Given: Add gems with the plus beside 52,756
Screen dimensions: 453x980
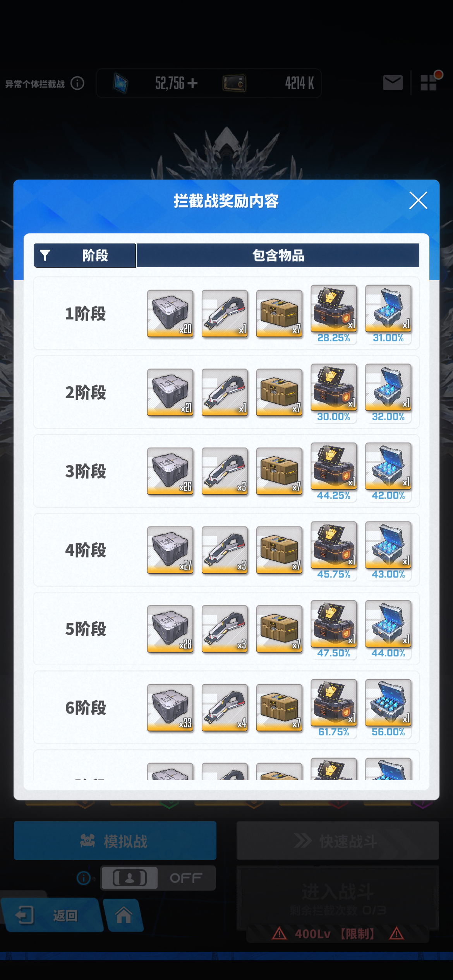Looking at the screenshot, I should (192, 83).
